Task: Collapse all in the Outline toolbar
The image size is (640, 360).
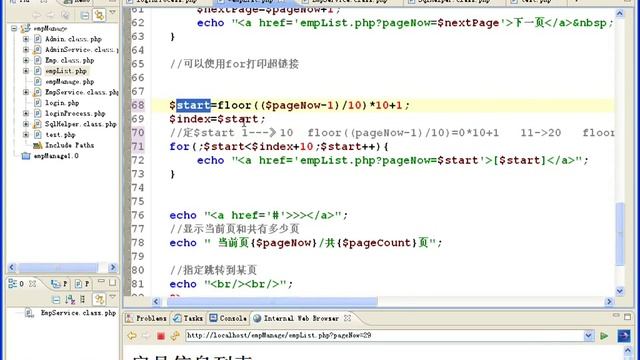Action: [x=56, y=300]
